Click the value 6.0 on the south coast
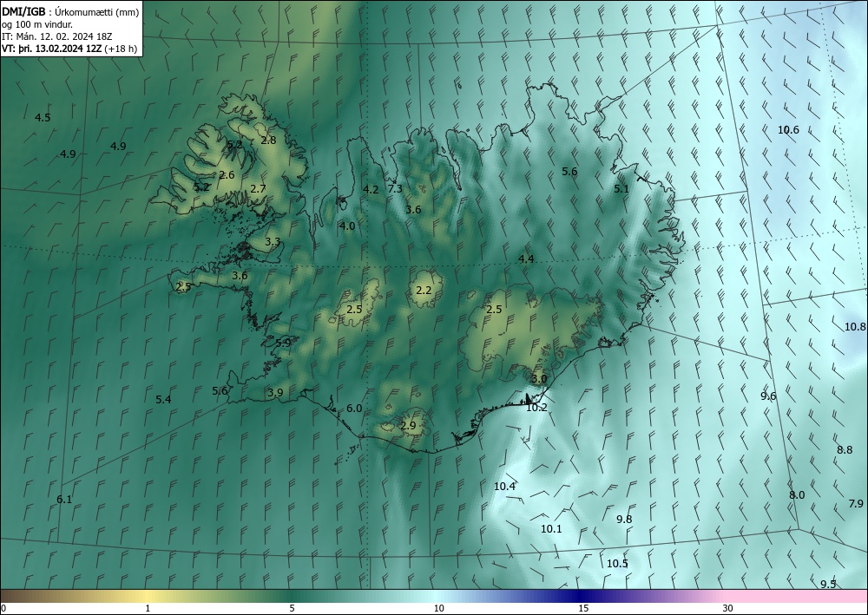868x615 pixels. [x=354, y=409]
